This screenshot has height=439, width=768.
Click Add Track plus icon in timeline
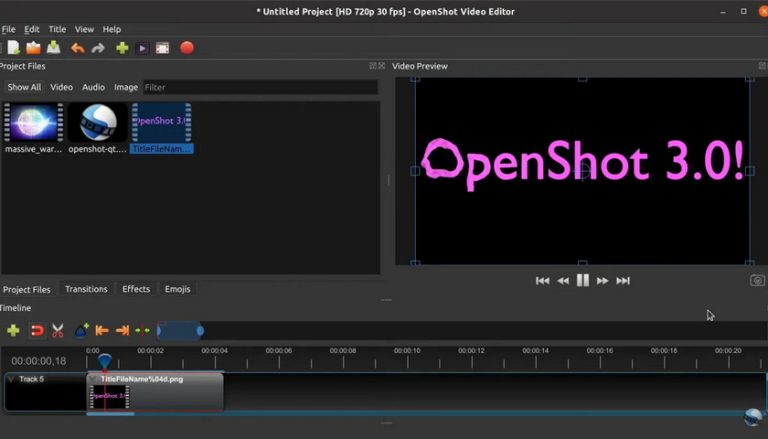click(x=13, y=330)
